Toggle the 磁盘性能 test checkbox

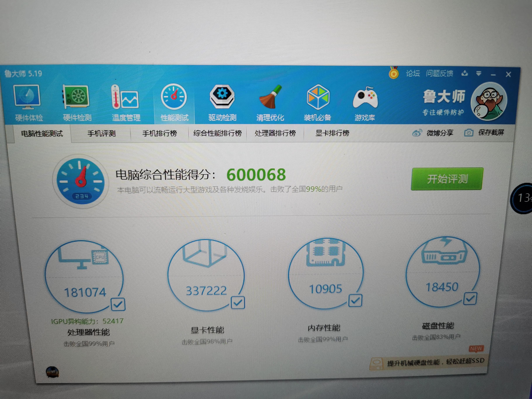tap(470, 299)
